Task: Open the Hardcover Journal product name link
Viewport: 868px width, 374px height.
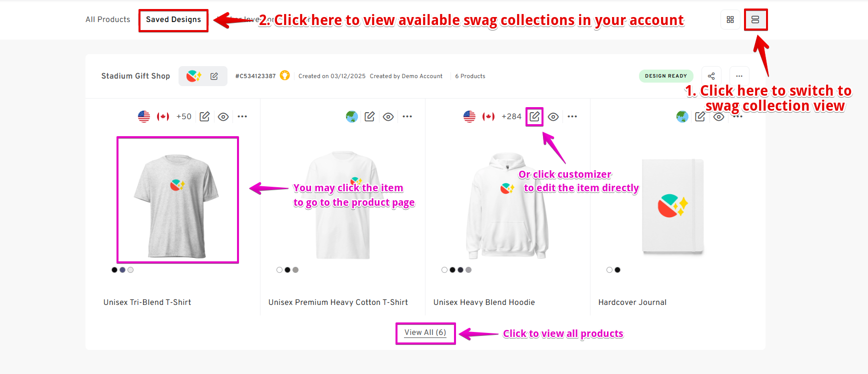Action: (x=632, y=302)
